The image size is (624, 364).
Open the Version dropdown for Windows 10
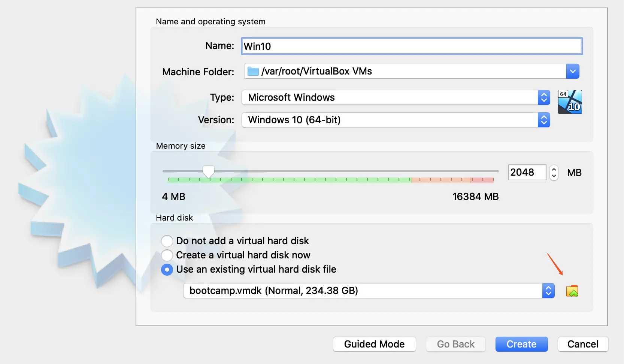544,120
